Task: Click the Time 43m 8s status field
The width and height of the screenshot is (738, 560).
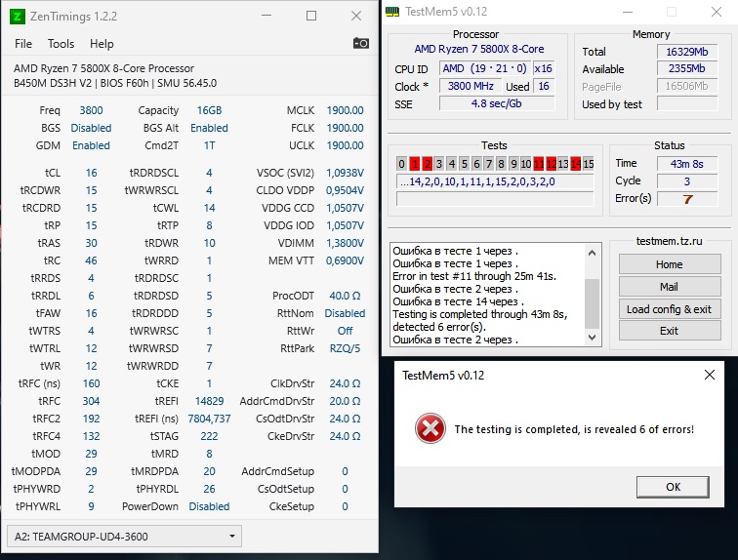Action: (687, 164)
